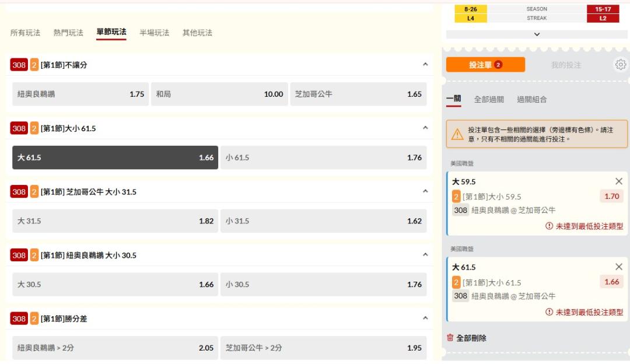Open the 熱門玩法 tab

68,33
